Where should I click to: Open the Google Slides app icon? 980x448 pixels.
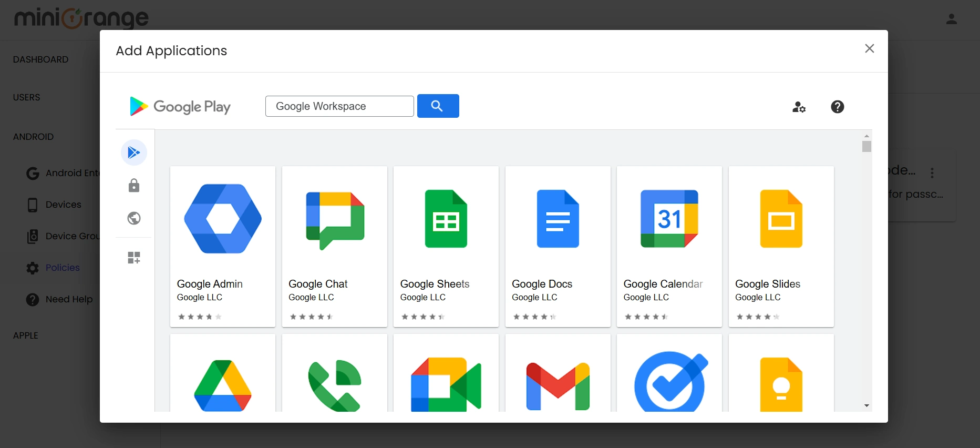tap(781, 219)
